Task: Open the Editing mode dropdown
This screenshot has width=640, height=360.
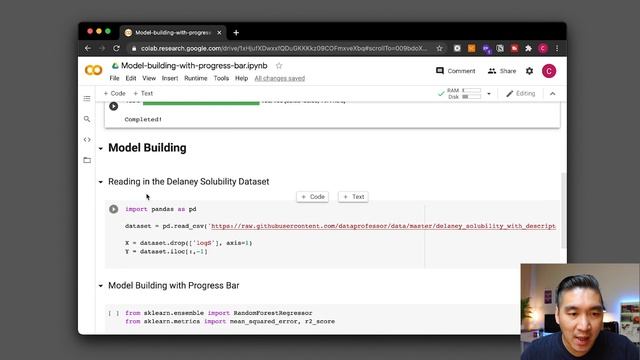Action: point(520,93)
